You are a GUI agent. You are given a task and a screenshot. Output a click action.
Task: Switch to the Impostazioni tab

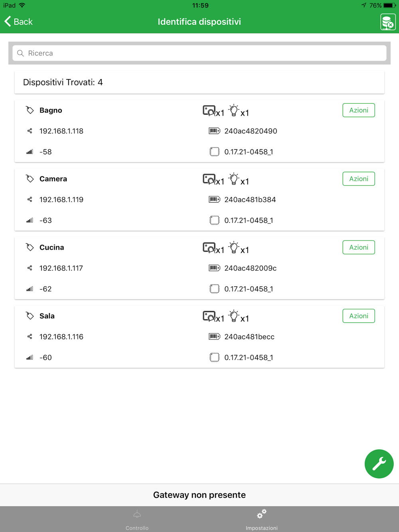pos(262,520)
